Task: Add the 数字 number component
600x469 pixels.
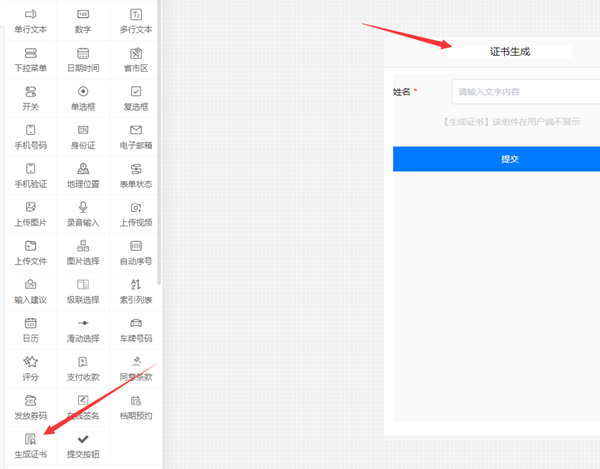Action: coord(83,21)
